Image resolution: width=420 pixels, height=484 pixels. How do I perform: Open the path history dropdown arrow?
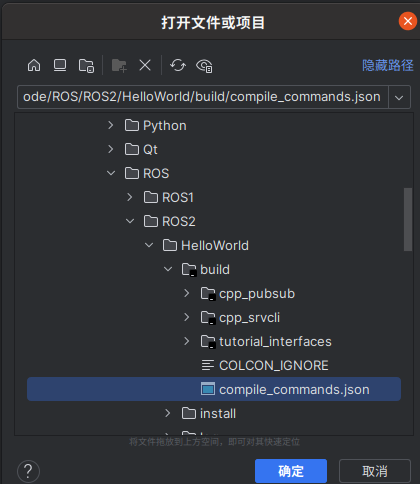tap(399, 97)
